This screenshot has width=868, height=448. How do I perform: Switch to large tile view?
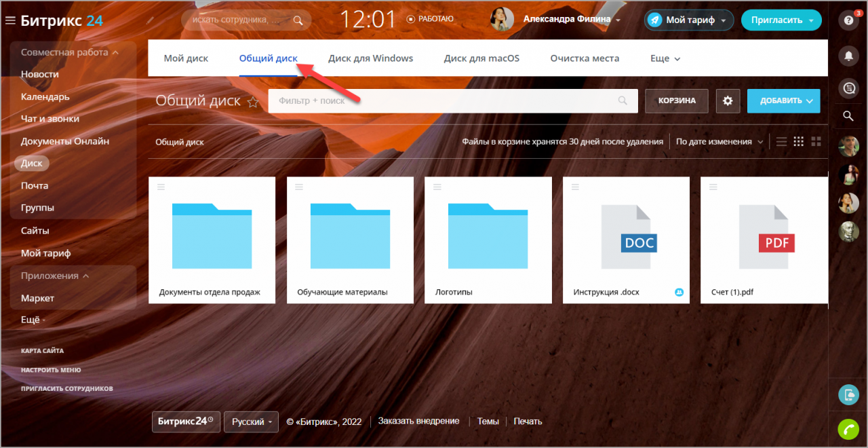[816, 142]
